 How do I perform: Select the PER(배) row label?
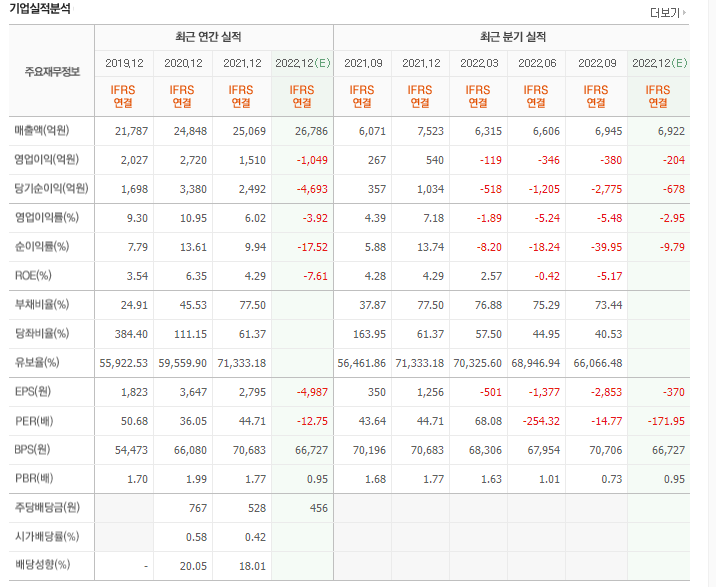(x=35, y=421)
